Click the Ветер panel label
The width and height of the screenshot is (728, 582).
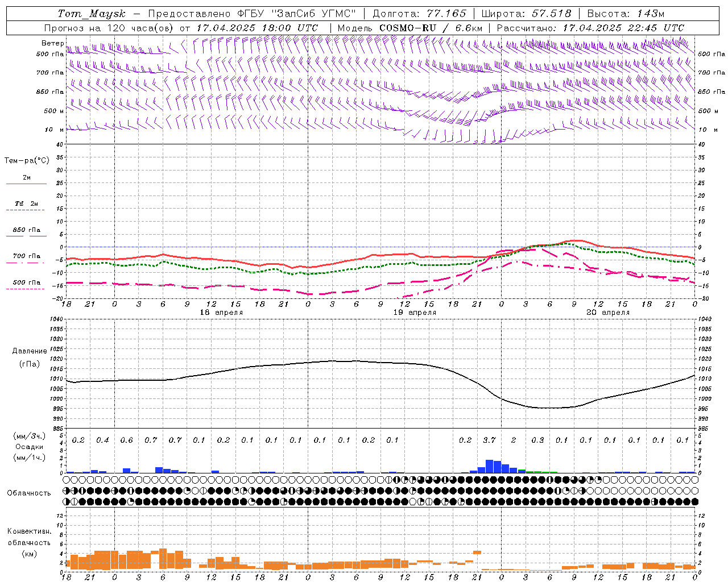tap(52, 43)
